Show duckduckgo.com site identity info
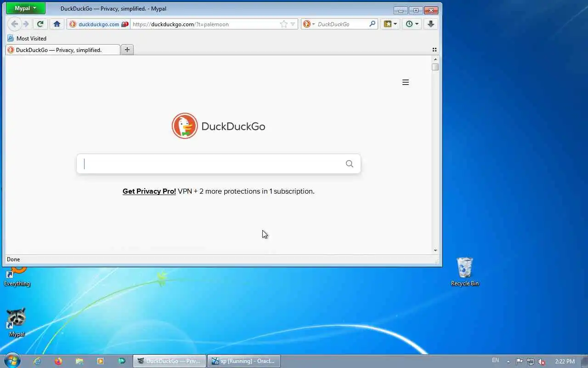Viewport: 588px width, 368px height. coord(98,24)
